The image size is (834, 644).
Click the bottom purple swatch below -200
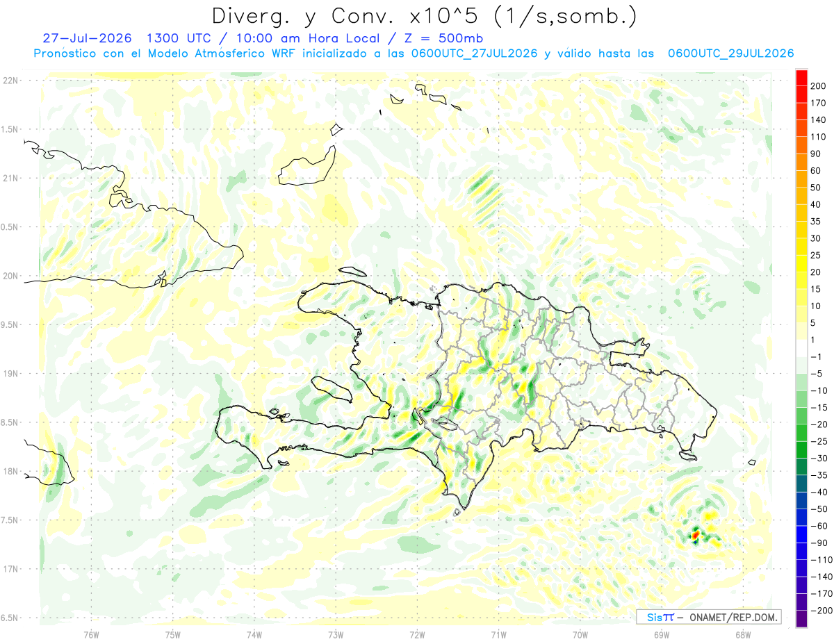coord(801,619)
